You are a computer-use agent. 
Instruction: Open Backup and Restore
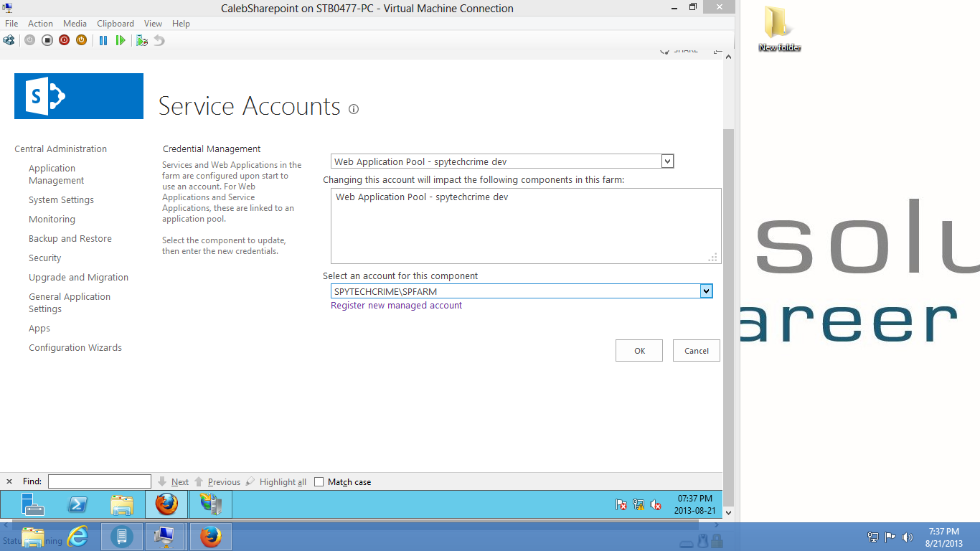pos(70,239)
